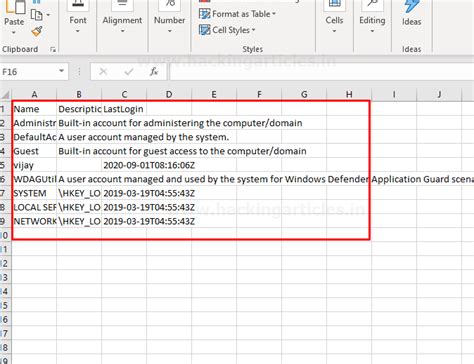This screenshot has height=364, width=474.
Task: Click the Paste clipboard icon
Action: click(x=15, y=7)
